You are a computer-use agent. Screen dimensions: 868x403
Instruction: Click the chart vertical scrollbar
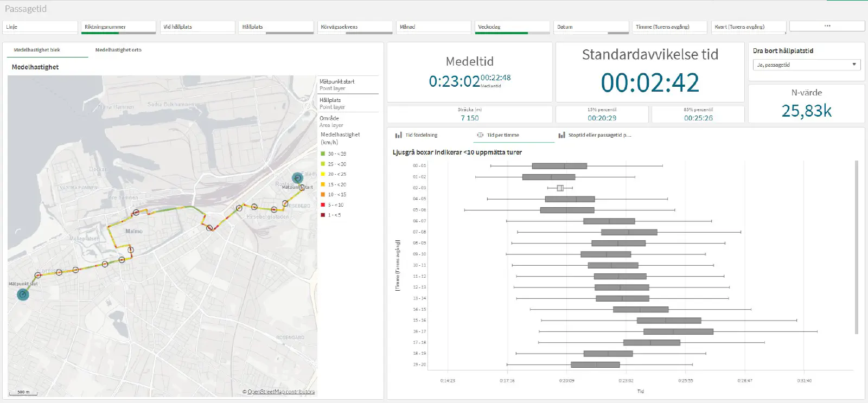click(857, 247)
